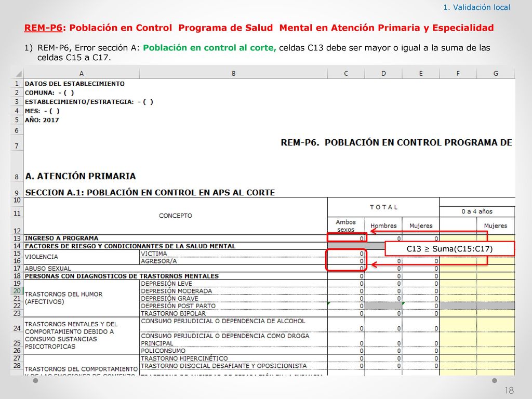Click the 'REM-P6' underlined title text
The image size is (532, 399).
pos(43,28)
